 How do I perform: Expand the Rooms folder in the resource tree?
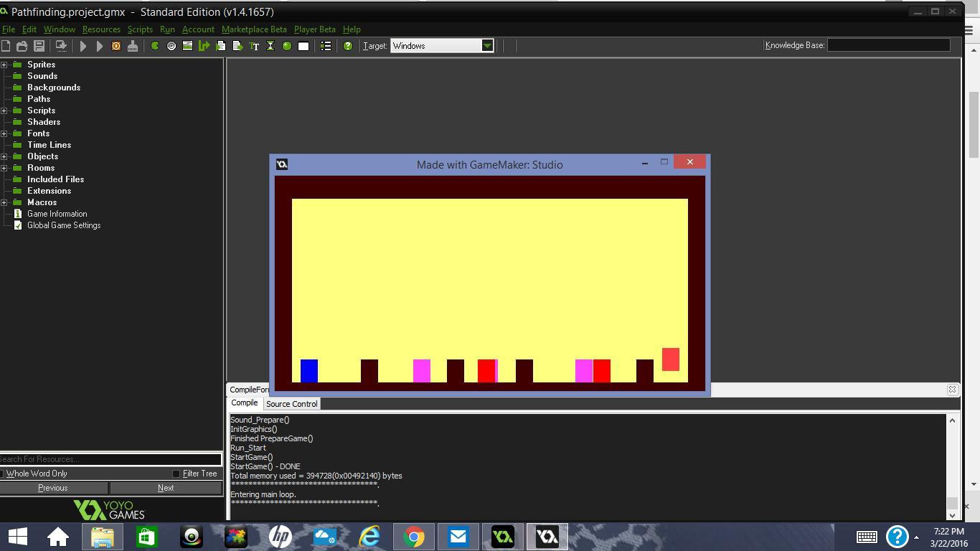click(4, 168)
